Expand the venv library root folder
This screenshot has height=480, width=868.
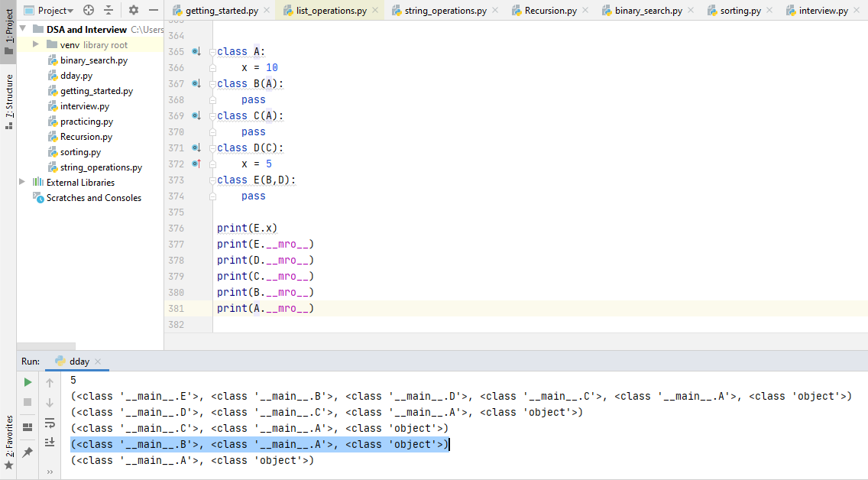[36, 44]
